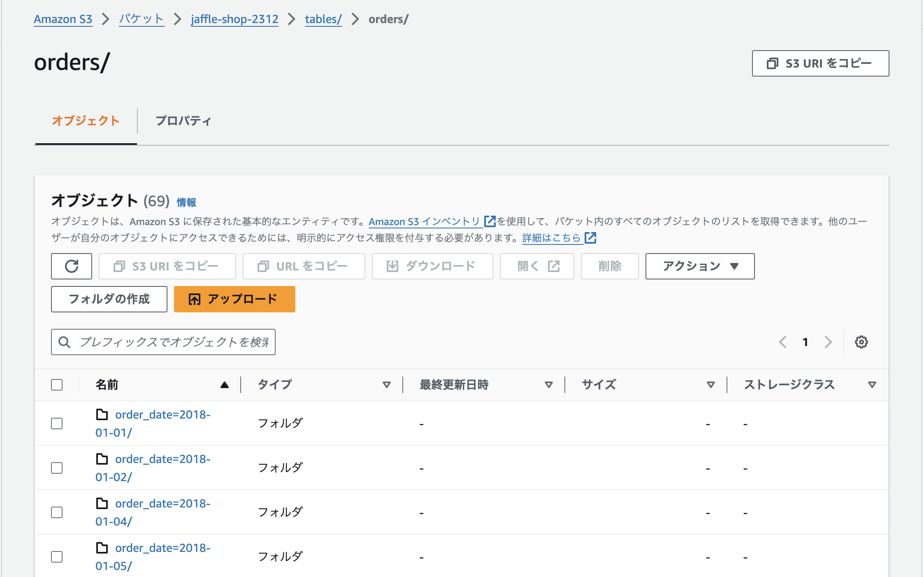Image resolution: width=924 pixels, height=577 pixels.
Task: Focus the prefix search input field
Action: [163, 342]
